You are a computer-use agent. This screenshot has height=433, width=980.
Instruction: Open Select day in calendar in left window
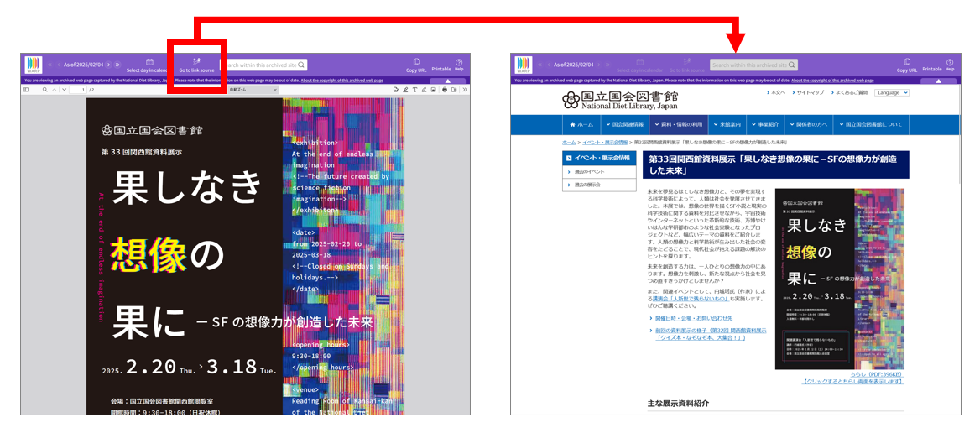(x=150, y=65)
